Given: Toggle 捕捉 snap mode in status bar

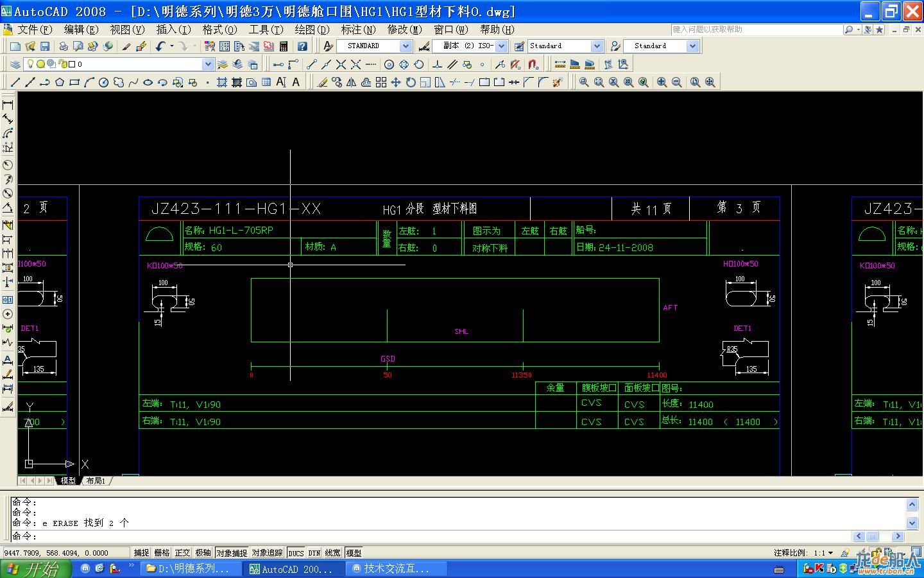Looking at the screenshot, I should 141,553.
